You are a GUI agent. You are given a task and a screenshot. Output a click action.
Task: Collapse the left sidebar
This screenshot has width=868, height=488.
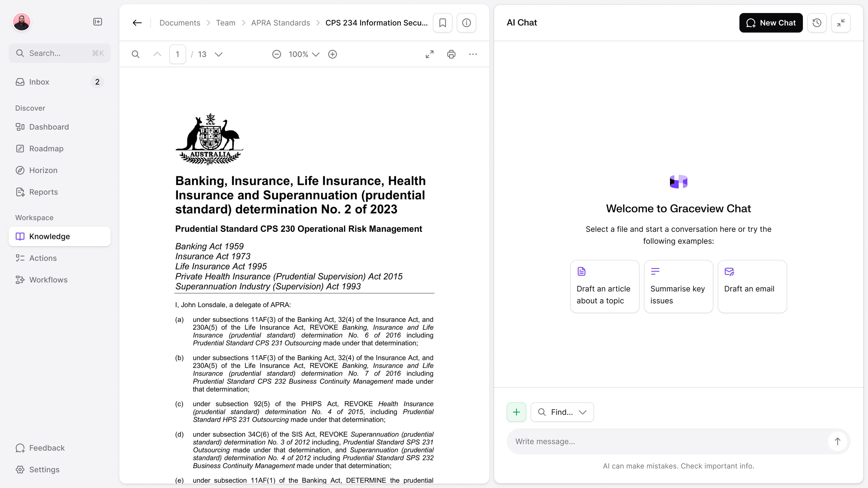click(x=97, y=22)
